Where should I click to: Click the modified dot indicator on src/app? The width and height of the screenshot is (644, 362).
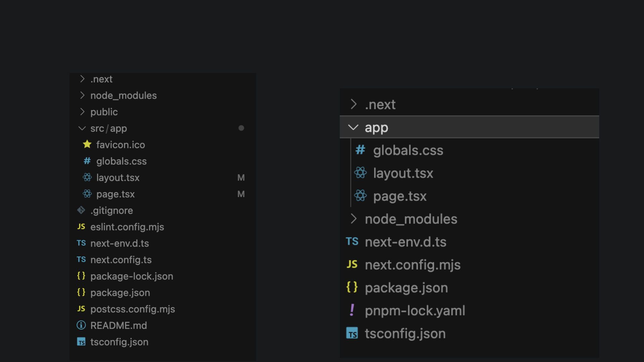tap(241, 128)
